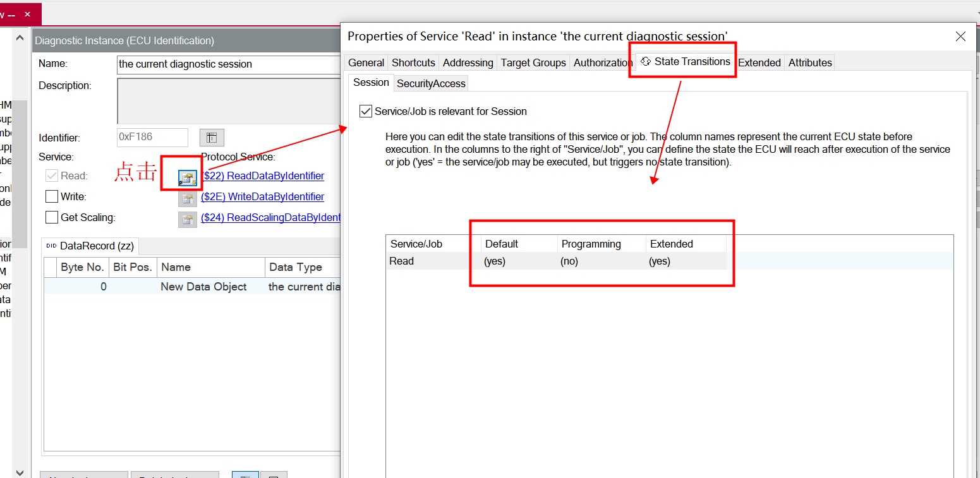Open the Attributes tab
This screenshot has width=980, height=478.
click(x=810, y=63)
